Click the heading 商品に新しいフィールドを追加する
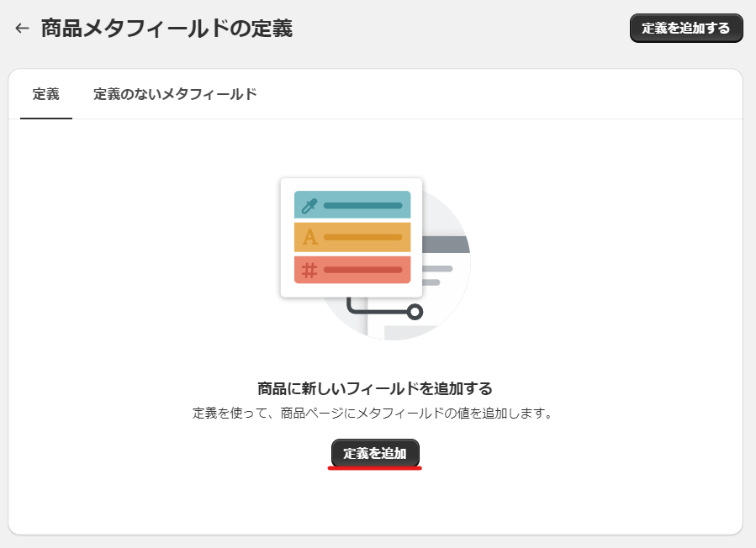The height and width of the screenshot is (548, 756). coord(374,388)
